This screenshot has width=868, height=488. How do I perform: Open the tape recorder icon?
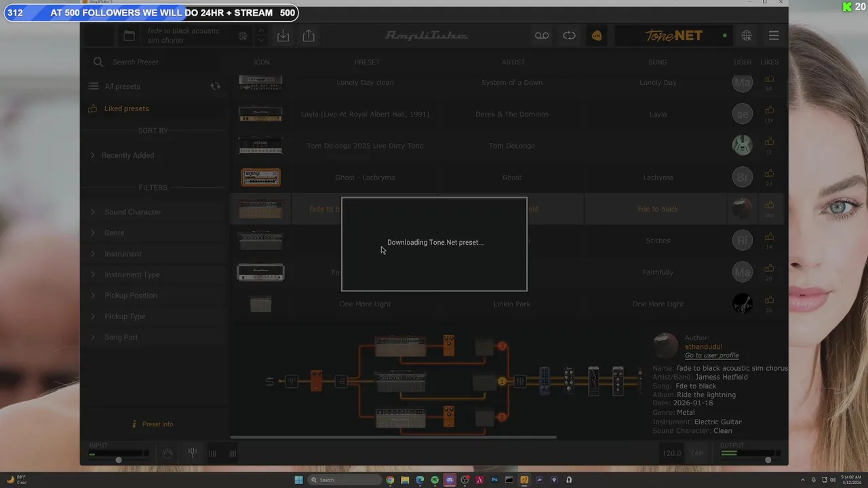pyautogui.click(x=542, y=36)
